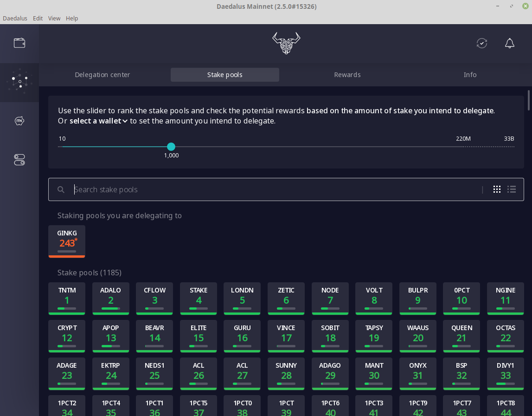Open the VOLT pool tile
Viewport: 532px width, 416px height.
pos(374,299)
